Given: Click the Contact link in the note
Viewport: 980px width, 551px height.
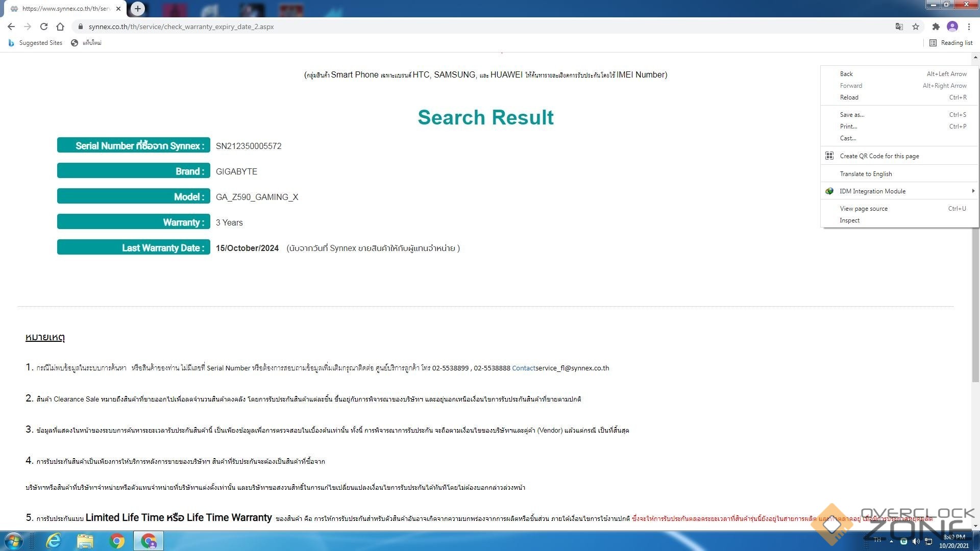Looking at the screenshot, I should tap(523, 368).
